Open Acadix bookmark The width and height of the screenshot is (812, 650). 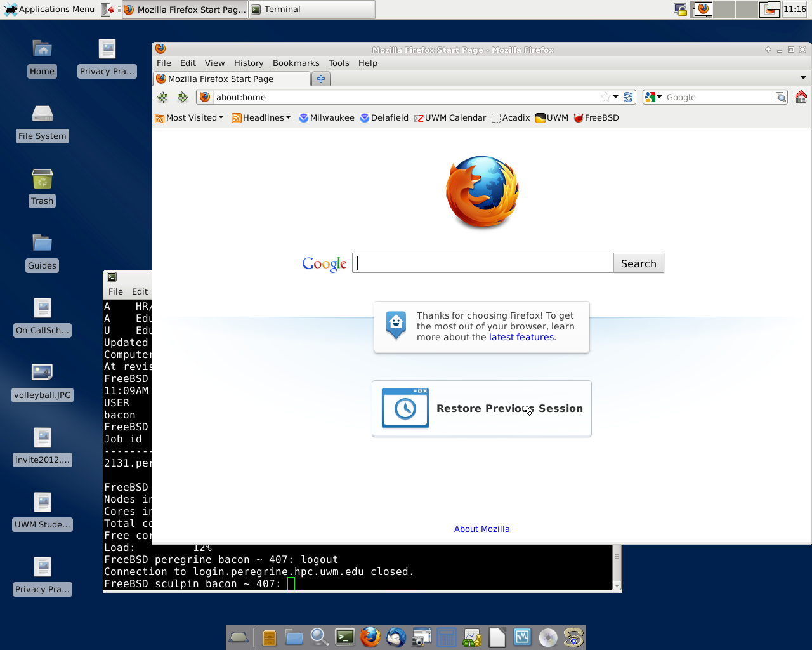pyautogui.click(x=511, y=117)
